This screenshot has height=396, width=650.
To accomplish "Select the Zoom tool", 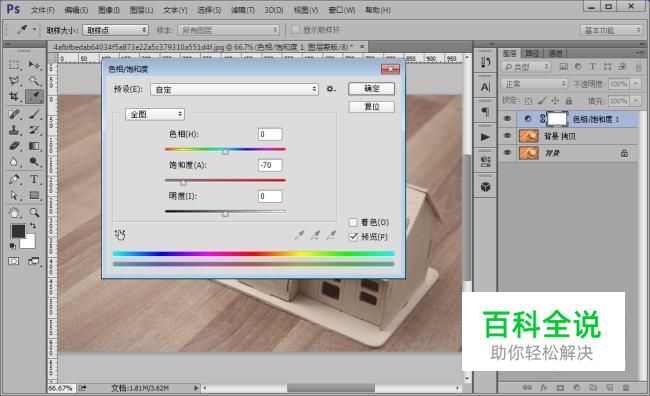I will click(x=34, y=213).
